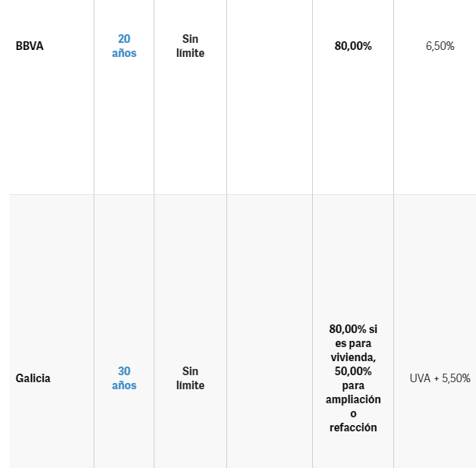Click the number "20" in BBVA term link
The height and width of the screenshot is (468, 476).
click(124, 39)
